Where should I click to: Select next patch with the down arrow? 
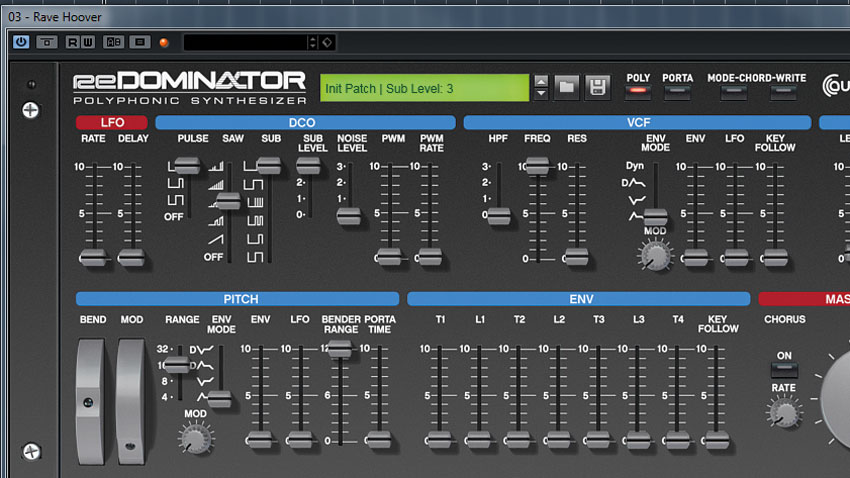point(541,93)
